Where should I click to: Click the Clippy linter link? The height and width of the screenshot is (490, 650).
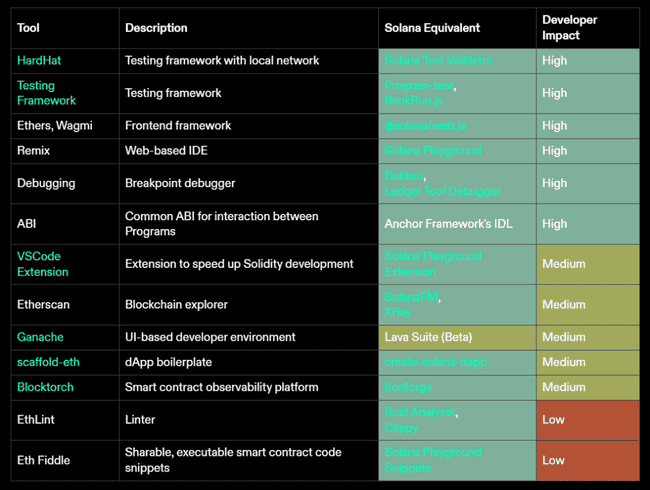pos(402,427)
